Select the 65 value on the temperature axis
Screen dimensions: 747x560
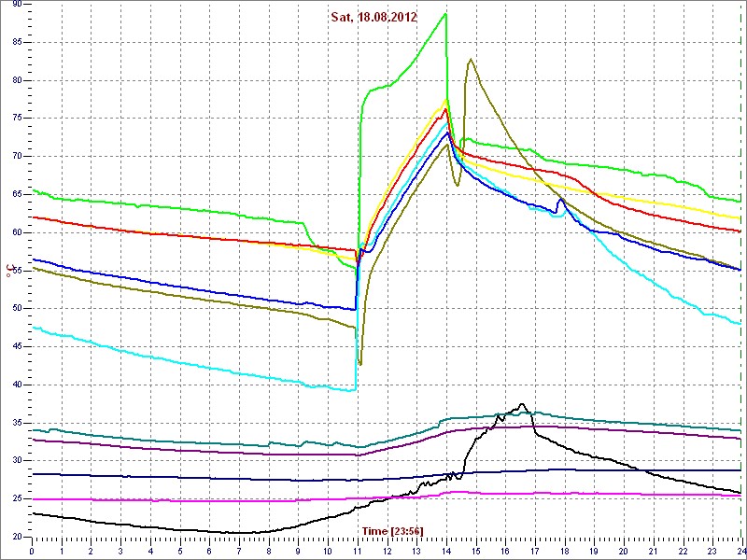pyautogui.click(x=17, y=195)
